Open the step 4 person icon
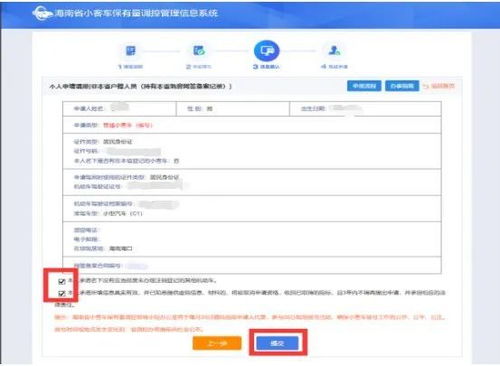 334,51
